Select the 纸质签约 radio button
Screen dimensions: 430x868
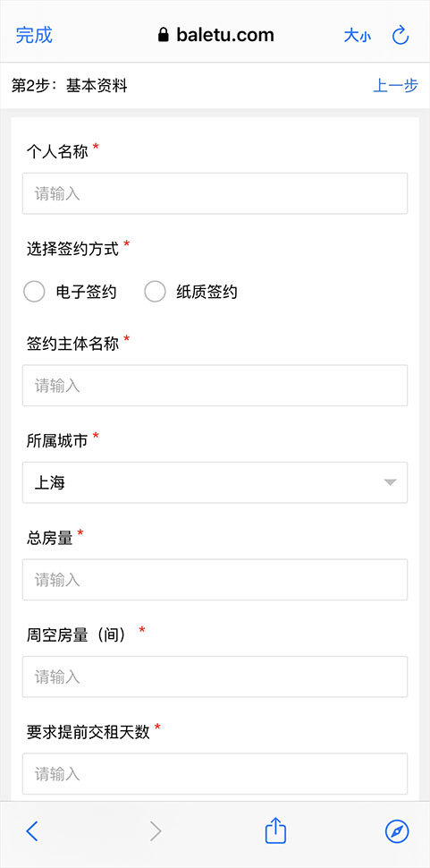click(x=155, y=292)
